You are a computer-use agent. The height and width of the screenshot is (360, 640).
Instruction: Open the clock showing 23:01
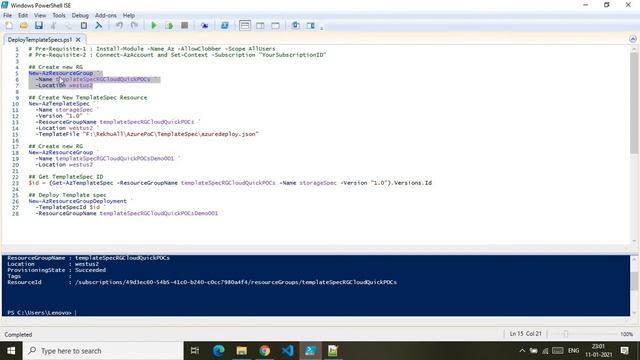coord(599,351)
